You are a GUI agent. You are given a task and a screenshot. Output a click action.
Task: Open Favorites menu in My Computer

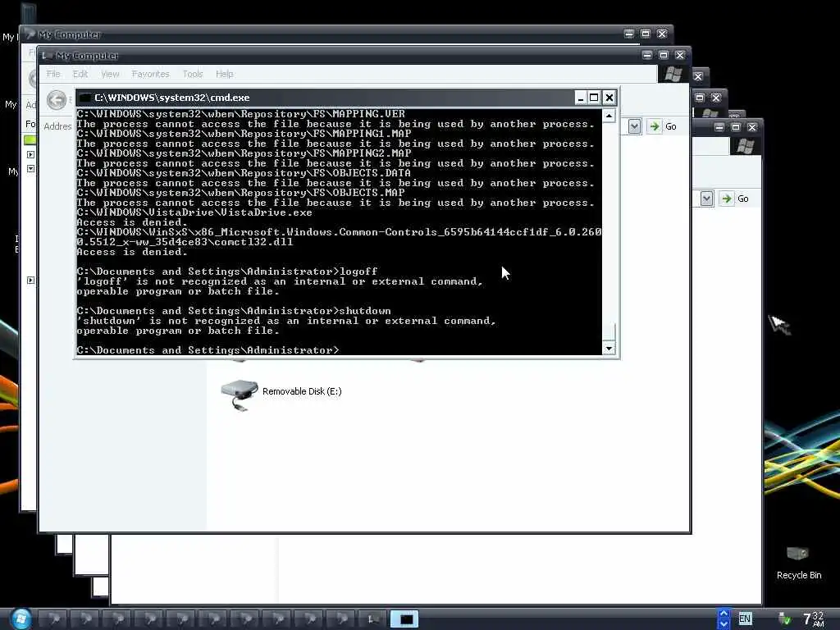tap(151, 74)
